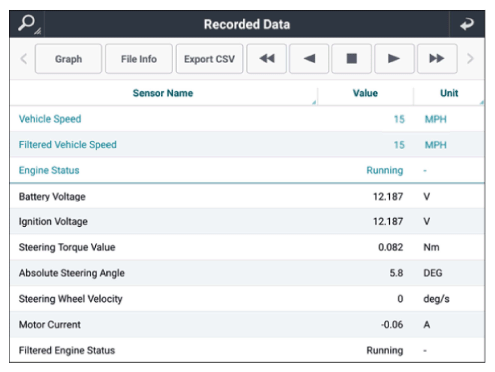Stop the recording playback
This screenshot has width=495, height=372.
[x=351, y=59]
